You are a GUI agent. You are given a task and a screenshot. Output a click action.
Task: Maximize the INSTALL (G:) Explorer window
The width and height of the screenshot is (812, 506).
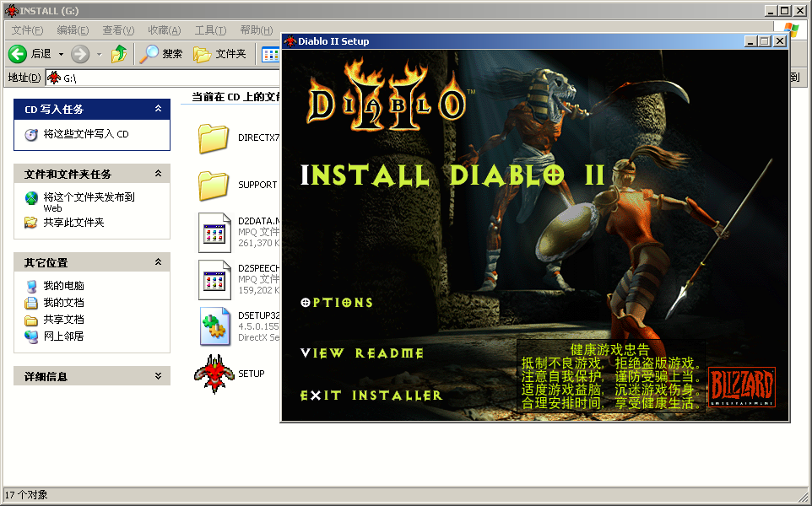784,10
